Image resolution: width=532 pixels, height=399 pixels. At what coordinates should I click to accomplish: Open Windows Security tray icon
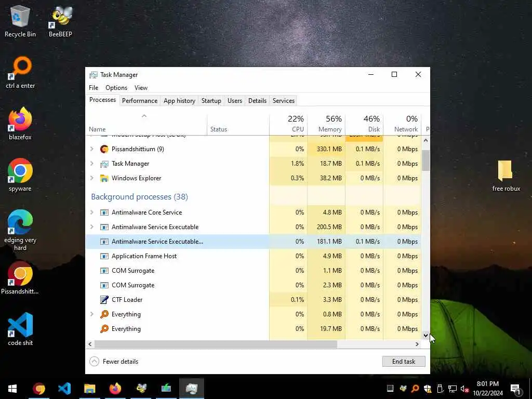pos(427,389)
